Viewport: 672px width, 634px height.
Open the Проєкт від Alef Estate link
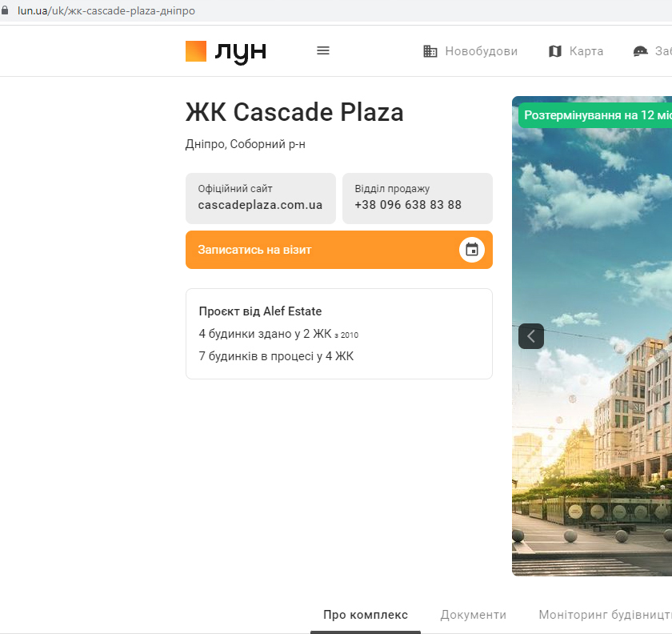click(x=260, y=311)
